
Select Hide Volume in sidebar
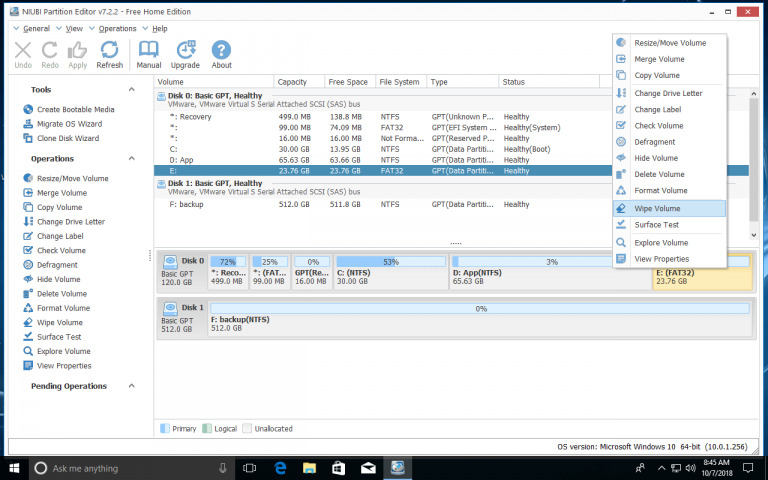(52, 279)
